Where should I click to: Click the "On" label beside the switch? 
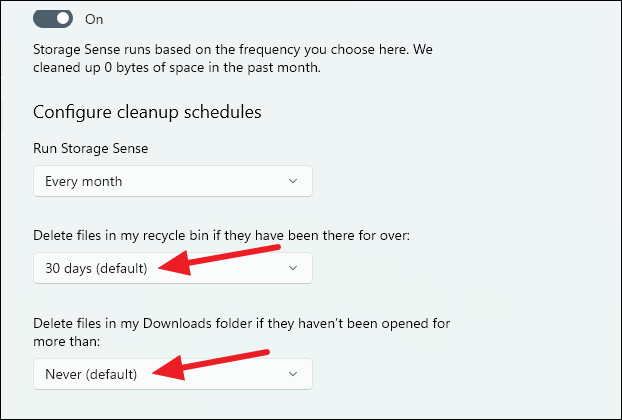point(93,19)
